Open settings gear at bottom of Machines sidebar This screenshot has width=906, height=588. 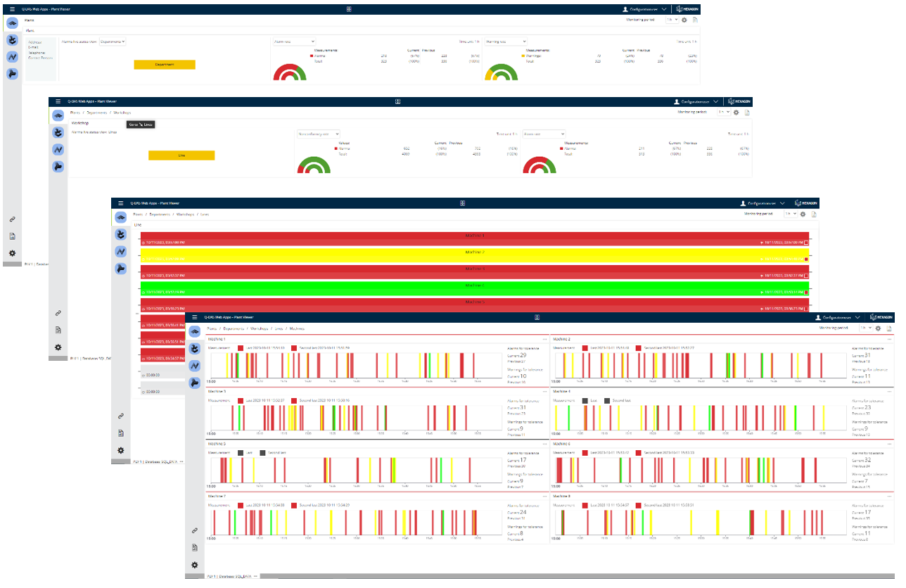pos(195,565)
